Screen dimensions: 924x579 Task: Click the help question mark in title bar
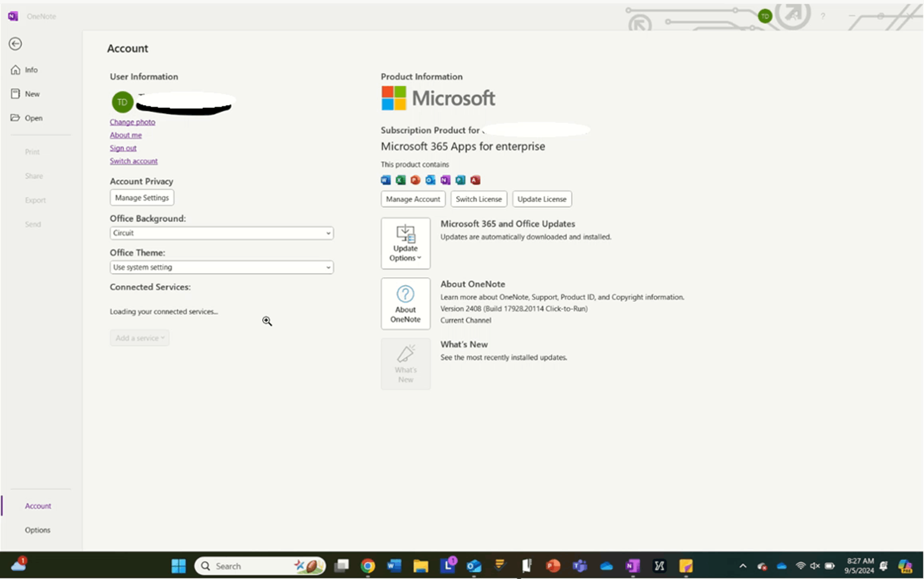point(823,16)
